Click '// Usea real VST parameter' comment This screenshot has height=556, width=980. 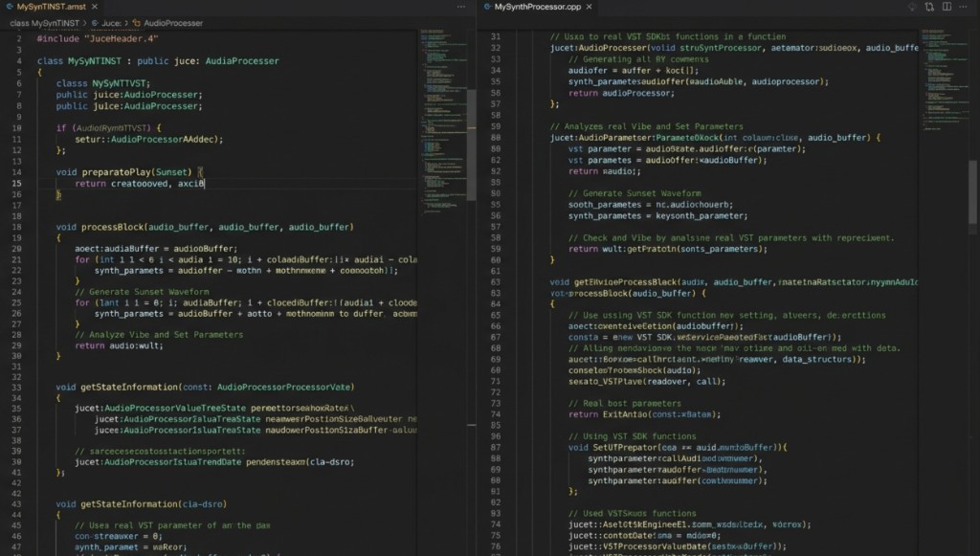click(x=172, y=525)
